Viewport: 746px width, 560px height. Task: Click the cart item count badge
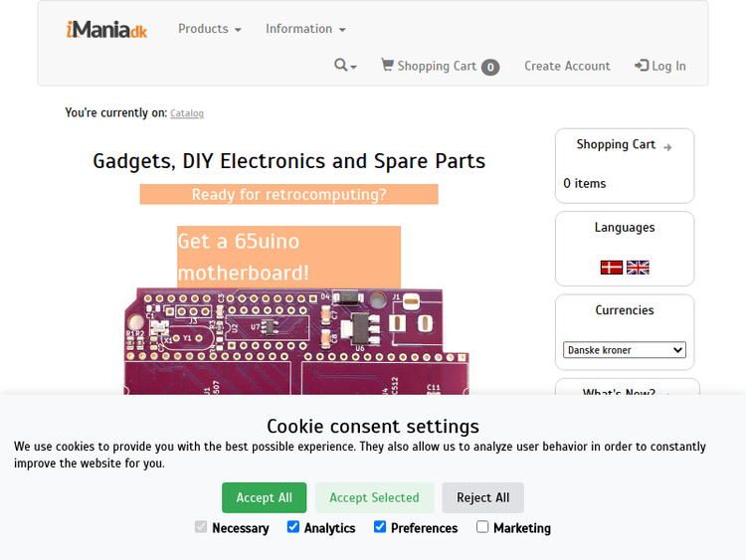point(490,68)
